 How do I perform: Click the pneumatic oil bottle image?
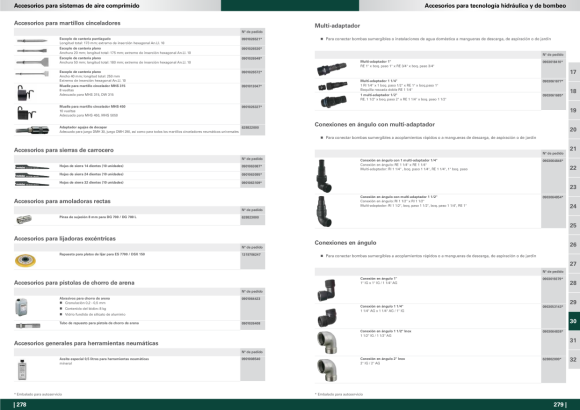(x=23, y=369)
